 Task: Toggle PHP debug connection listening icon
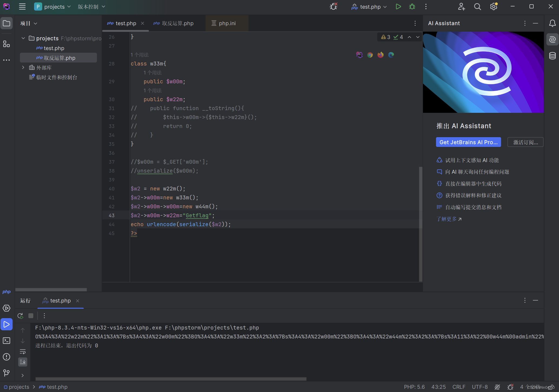[x=333, y=6]
